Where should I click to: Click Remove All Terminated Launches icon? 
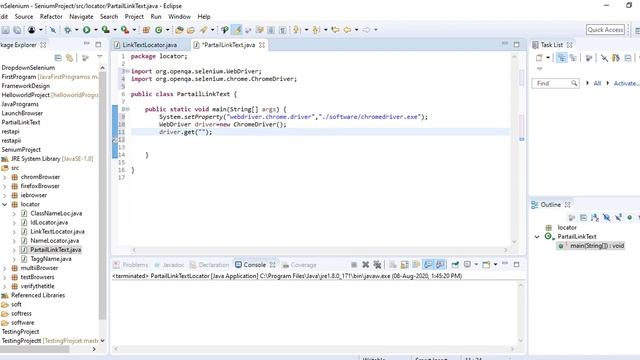point(377,265)
